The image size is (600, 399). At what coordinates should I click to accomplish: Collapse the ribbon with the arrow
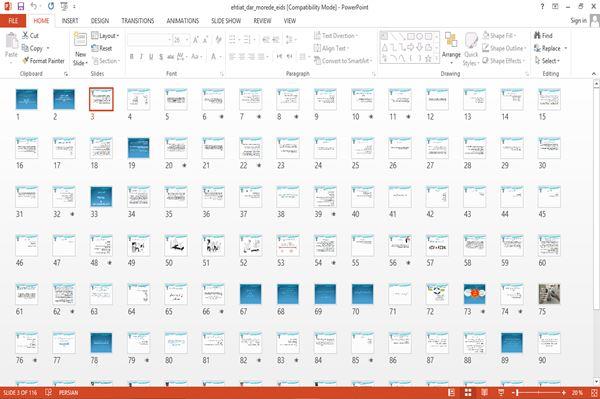(x=594, y=73)
